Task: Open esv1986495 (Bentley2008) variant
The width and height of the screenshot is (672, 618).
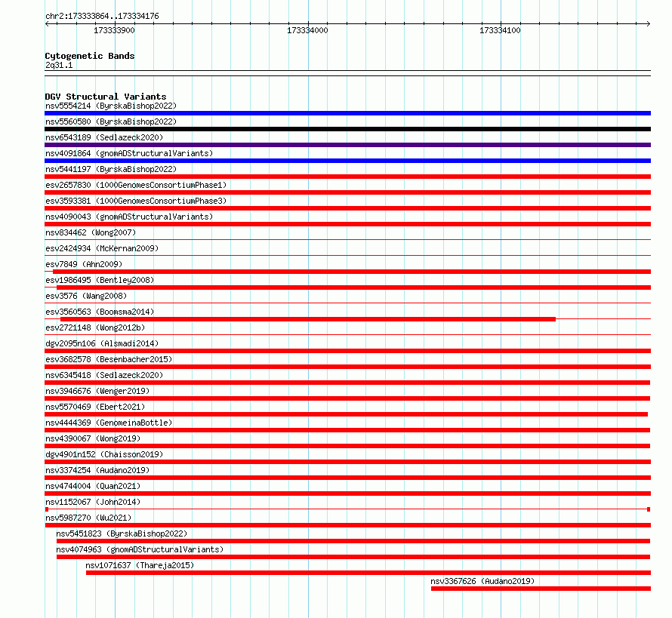Action: 100,280
